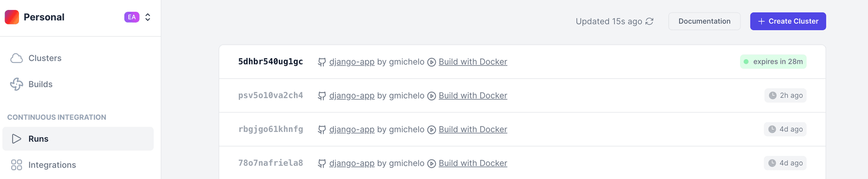The height and width of the screenshot is (179, 868).
Task: Click play circle icon on run psv5o10va2ch4
Action: point(432,96)
